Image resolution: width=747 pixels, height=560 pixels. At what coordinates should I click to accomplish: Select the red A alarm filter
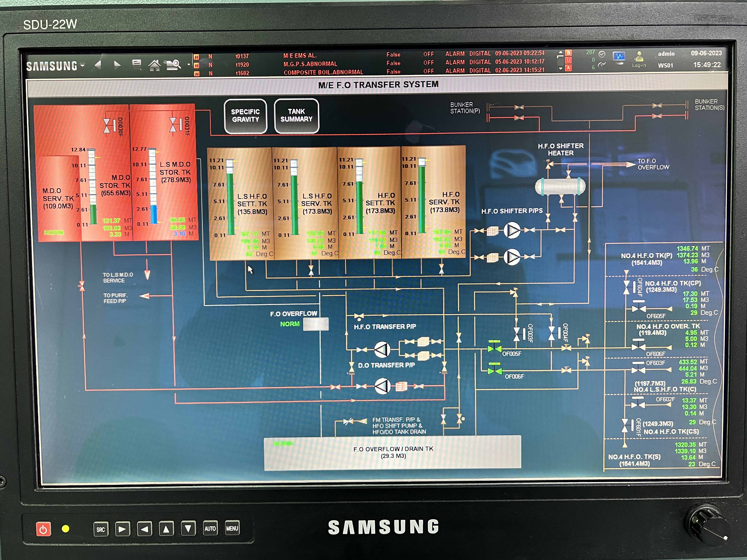[x=568, y=68]
